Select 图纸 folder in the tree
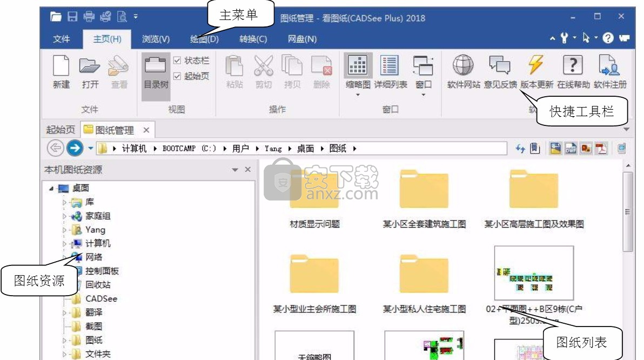 (x=93, y=340)
